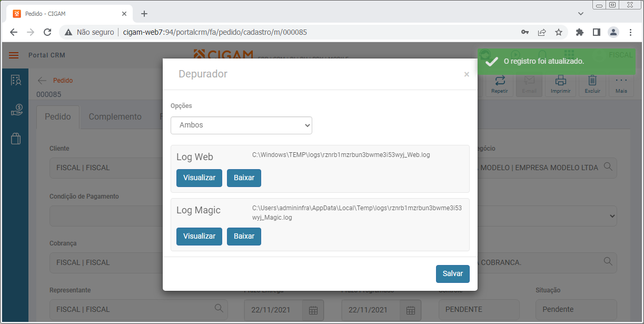Click the Excluir trash button
644x324 pixels.
coord(592,84)
